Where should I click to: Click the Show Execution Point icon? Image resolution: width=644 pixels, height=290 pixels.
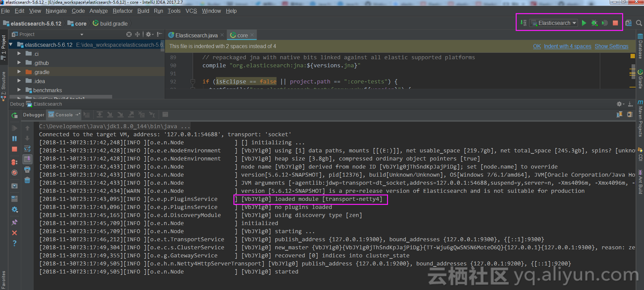point(87,115)
